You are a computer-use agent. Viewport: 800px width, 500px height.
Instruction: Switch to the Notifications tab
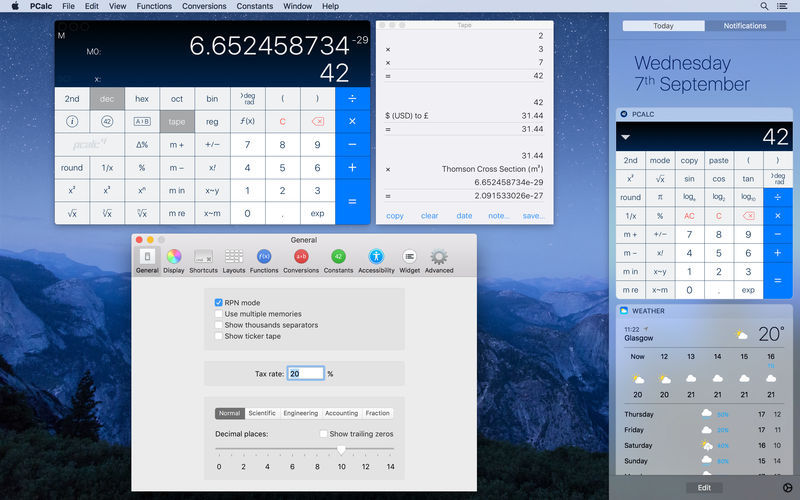tap(745, 26)
